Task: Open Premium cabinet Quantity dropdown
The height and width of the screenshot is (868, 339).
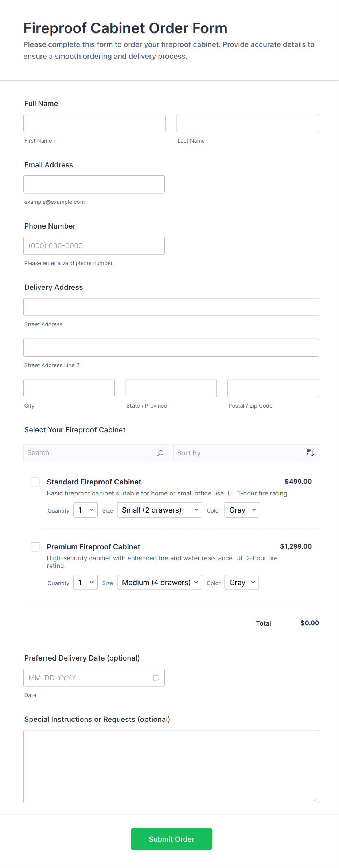Action: [85, 582]
